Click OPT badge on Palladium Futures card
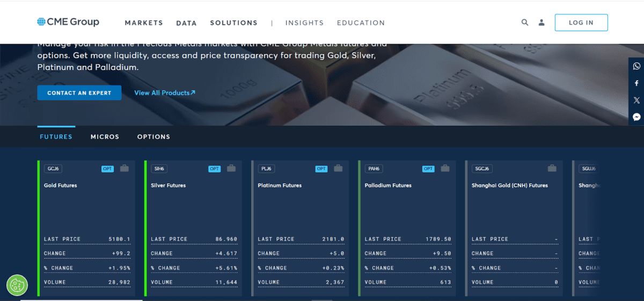This screenshot has height=301, width=644. click(x=428, y=169)
